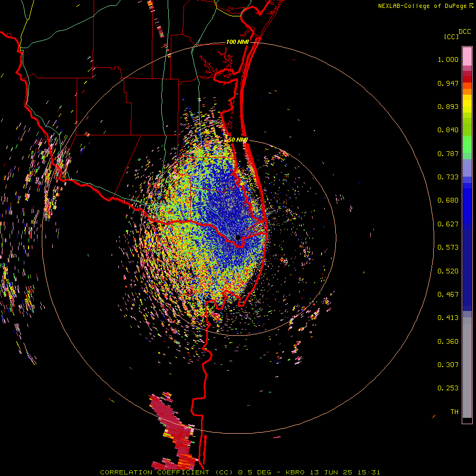Select the 0.627 scale value
The height and width of the screenshot is (476, 476).
[x=448, y=224]
